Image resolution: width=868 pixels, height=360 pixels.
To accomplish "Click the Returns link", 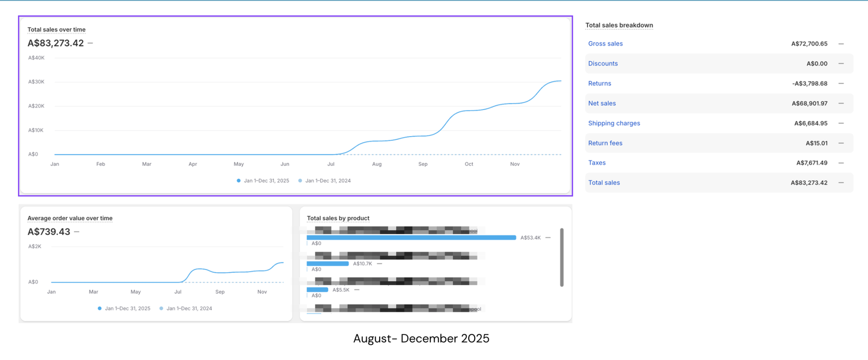I will [x=599, y=83].
